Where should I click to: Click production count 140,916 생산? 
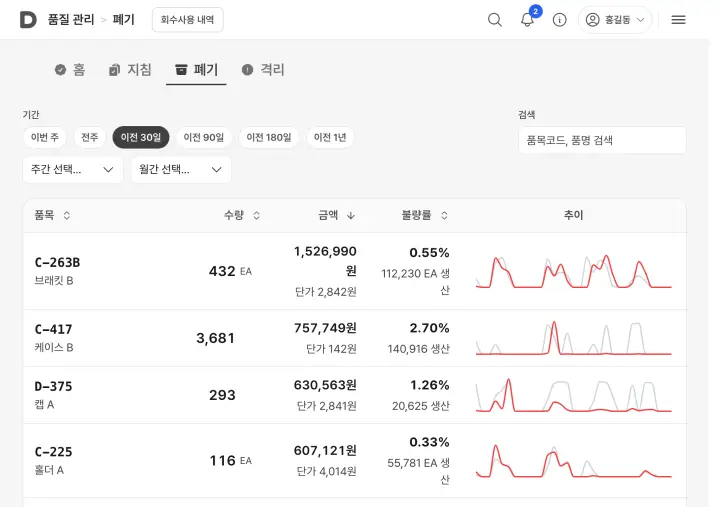click(418, 349)
